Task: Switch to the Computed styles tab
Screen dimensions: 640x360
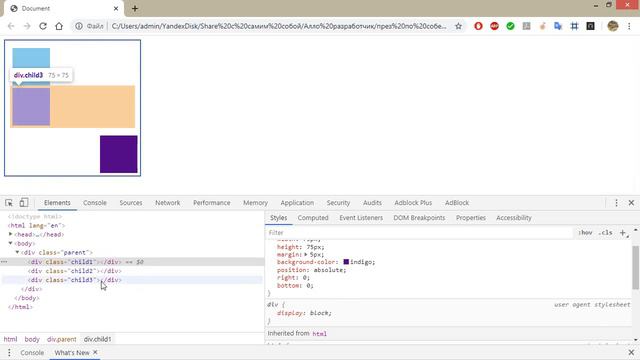Action: tap(313, 218)
